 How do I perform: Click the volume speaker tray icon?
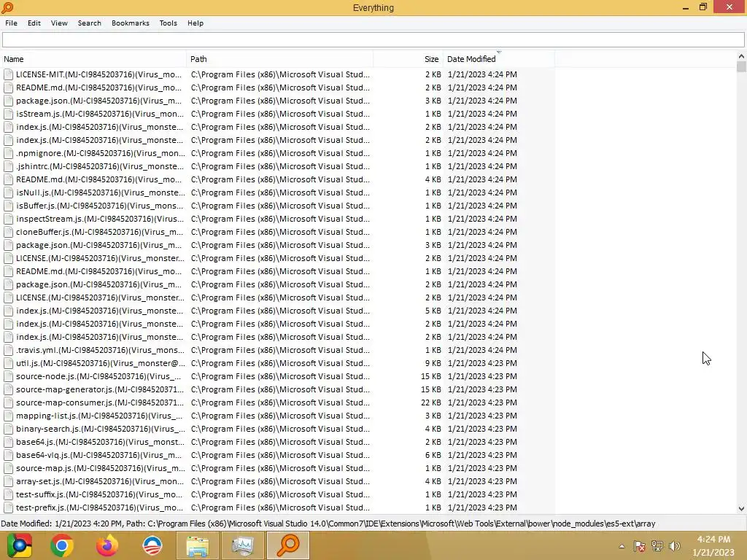(675, 546)
